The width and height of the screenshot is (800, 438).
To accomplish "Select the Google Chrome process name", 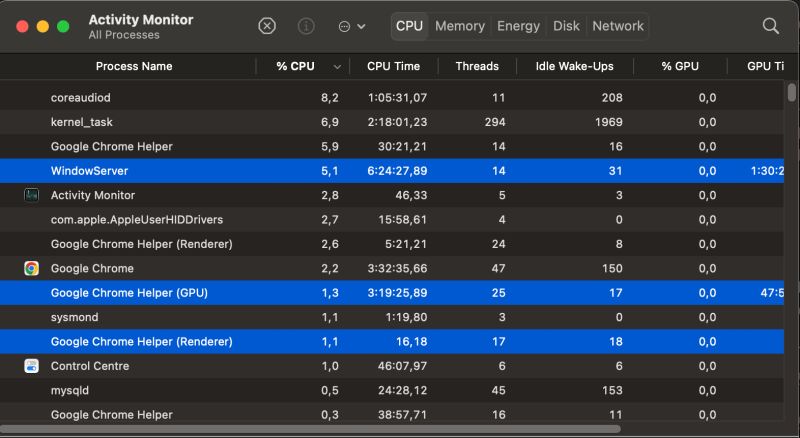I will (x=92, y=268).
